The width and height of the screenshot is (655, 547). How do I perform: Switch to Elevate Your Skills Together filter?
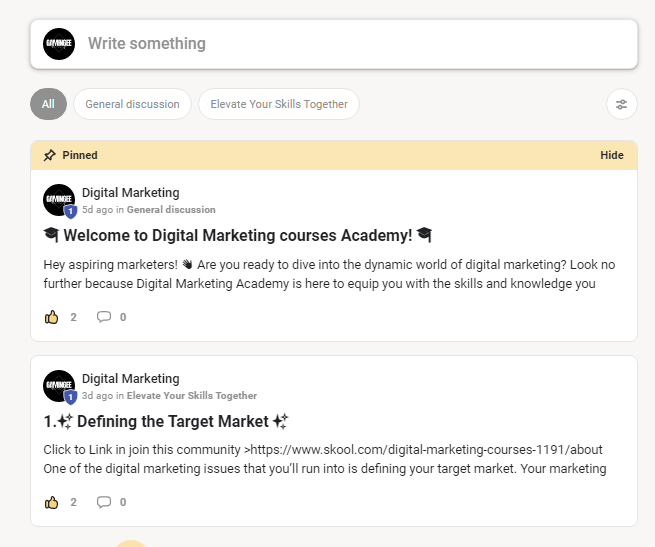[278, 104]
